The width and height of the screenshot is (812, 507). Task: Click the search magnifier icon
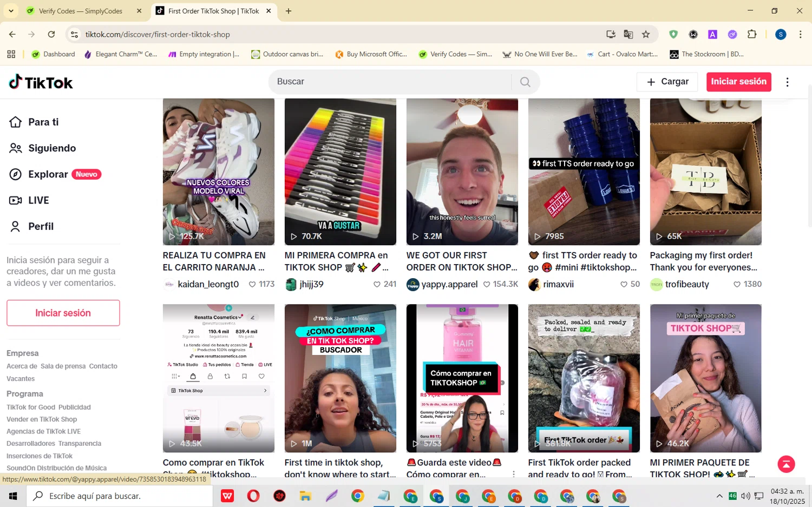coord(525,82)
